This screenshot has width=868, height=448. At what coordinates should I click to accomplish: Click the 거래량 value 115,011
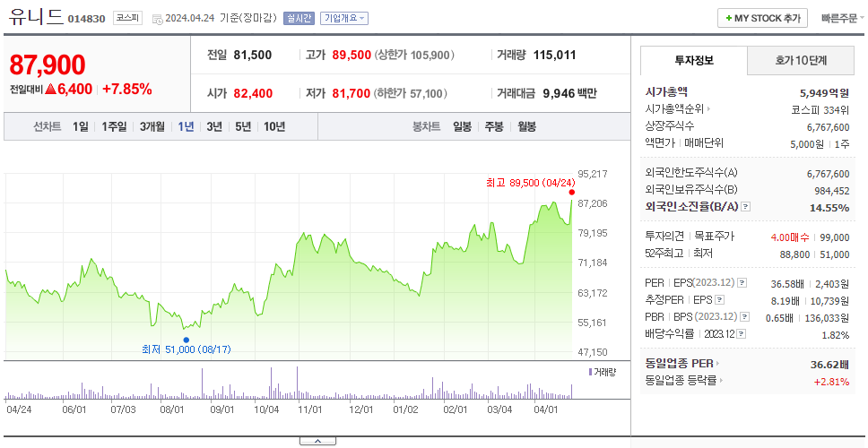[555, 55]
